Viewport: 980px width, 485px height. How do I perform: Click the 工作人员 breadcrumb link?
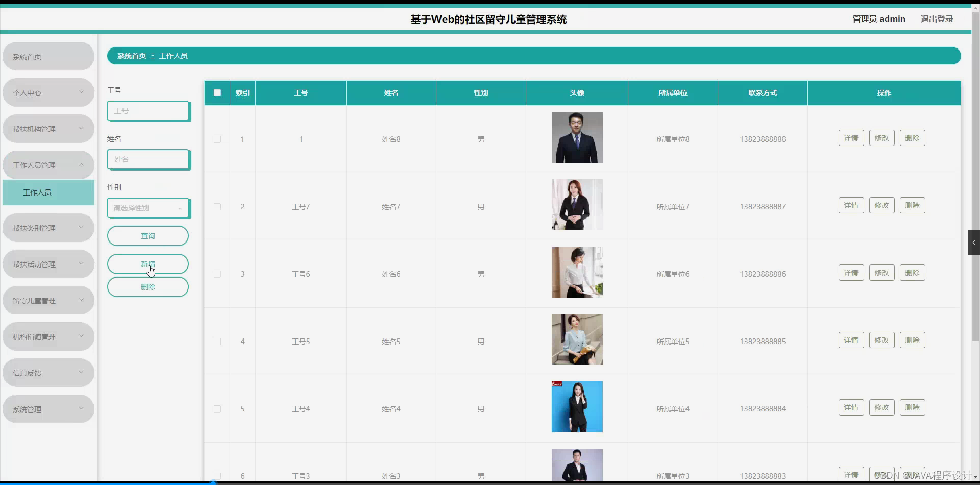click(174, 55)
